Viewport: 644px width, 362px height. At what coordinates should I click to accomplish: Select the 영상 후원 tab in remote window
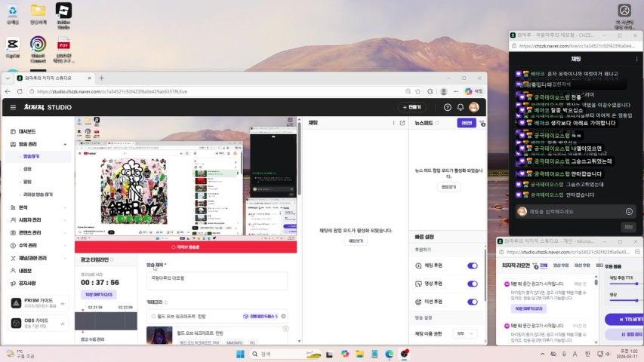click(561, 265)
